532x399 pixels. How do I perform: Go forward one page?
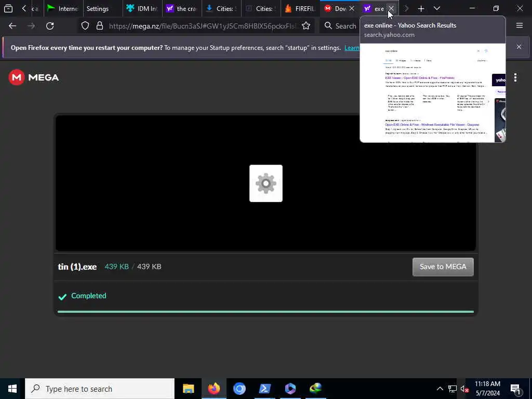pyautogui.click(x=31, y=26)
